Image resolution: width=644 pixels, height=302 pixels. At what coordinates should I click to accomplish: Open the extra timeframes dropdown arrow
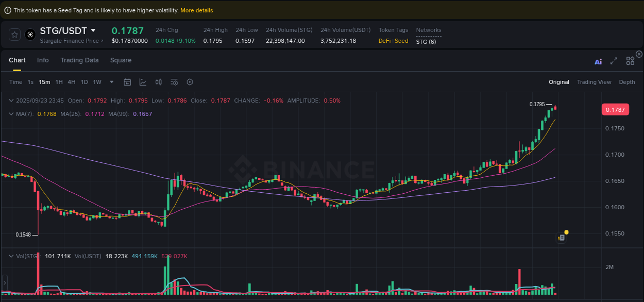point(111,82)
